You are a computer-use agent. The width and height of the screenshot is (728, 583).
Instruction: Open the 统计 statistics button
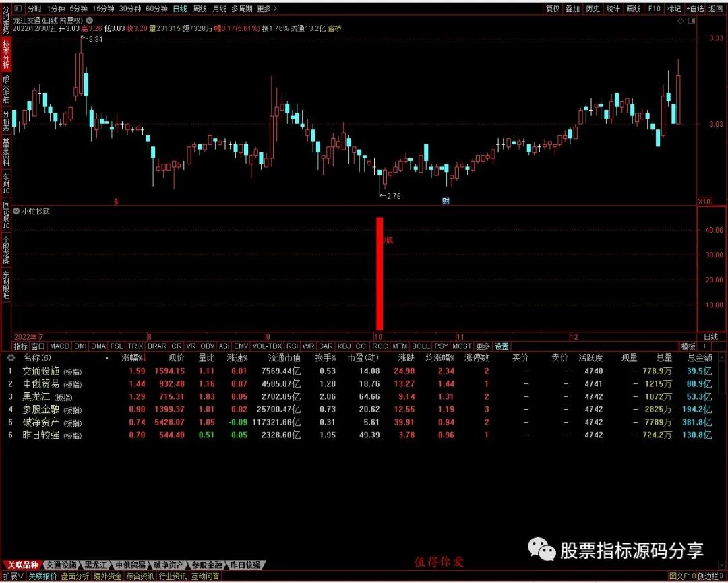coord(613,8)
